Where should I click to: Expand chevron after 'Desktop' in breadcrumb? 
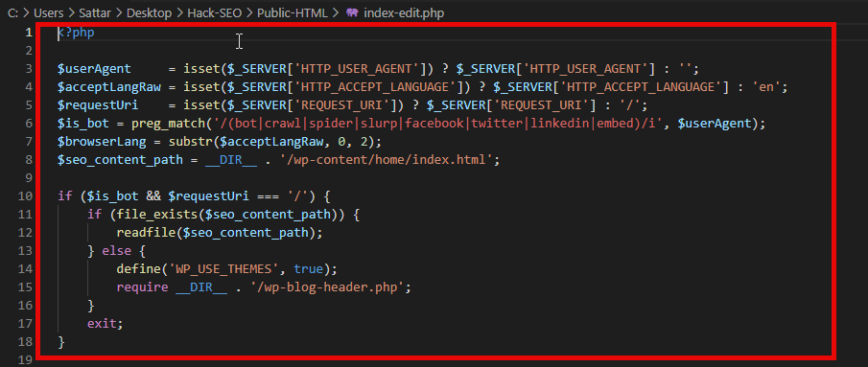pyautogui.click(x=179, y=12)
